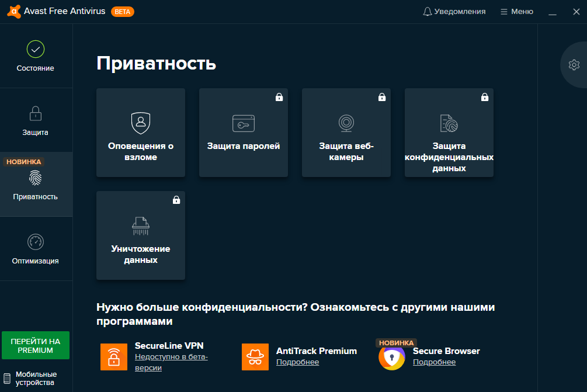Click the padlock icon above Защита

click(x=36, y=113)
